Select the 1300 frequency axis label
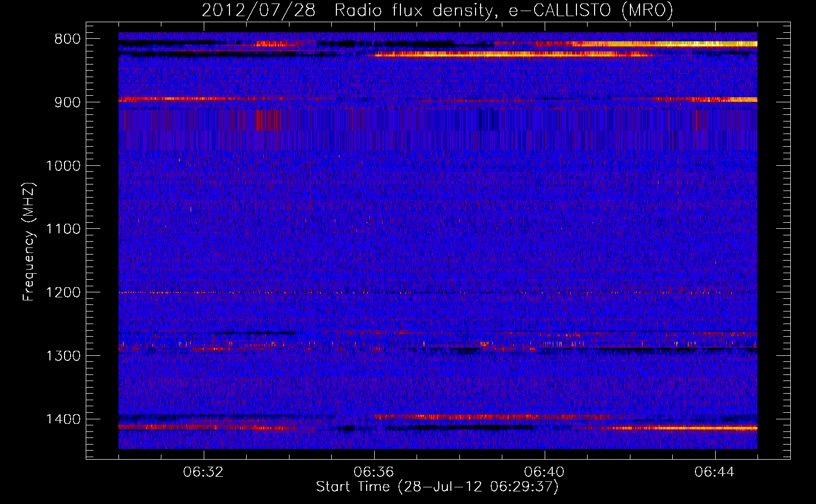The width and height of the screenshot is (816, 504). coord(63,356)
